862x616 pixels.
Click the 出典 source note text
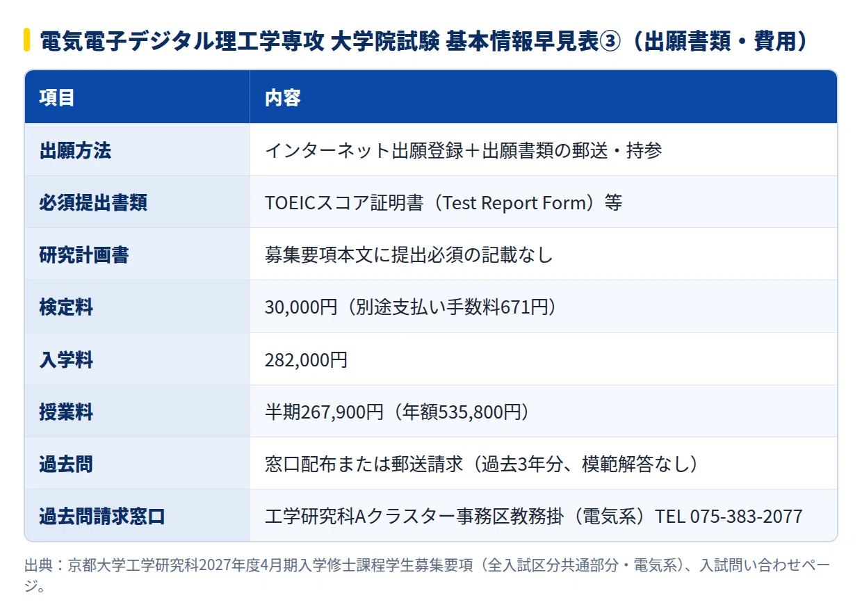(428, 576)
